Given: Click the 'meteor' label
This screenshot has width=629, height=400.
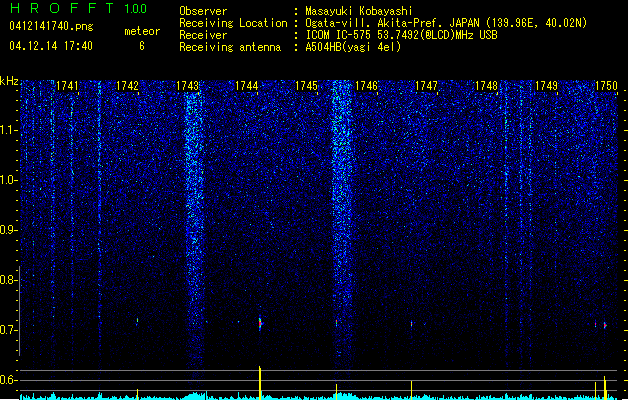Looking at the screenshot, I should point(142,31).
